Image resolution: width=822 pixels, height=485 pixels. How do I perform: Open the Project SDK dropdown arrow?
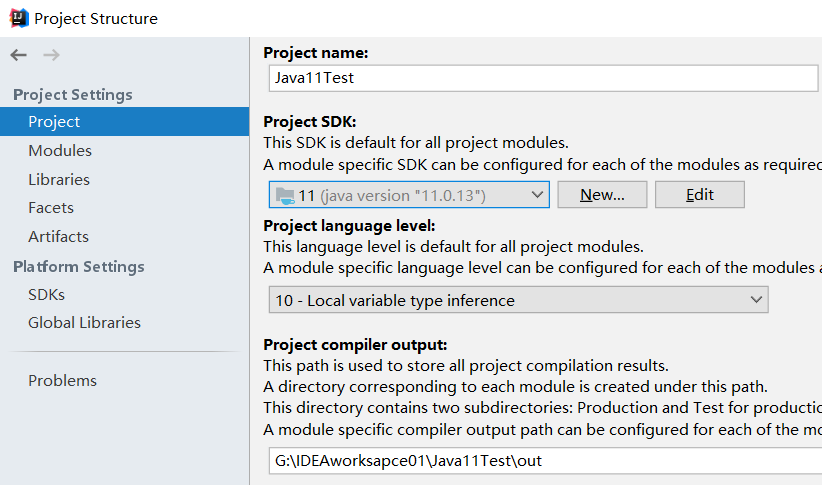click(x=537, y=195)
